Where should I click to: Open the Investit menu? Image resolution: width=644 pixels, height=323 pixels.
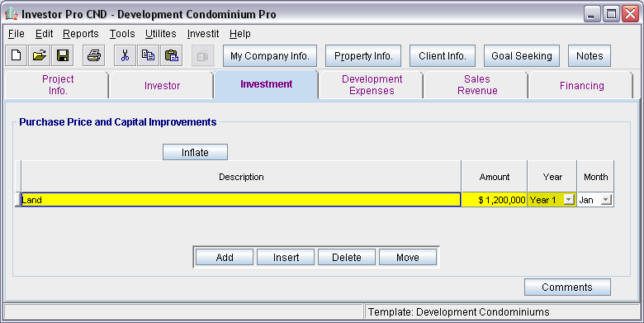pyautogui.click(x=203, y=34)
